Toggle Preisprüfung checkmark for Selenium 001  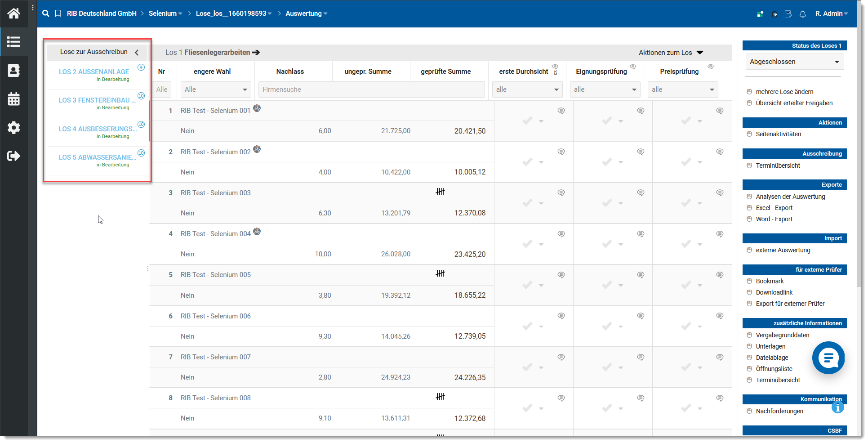tap(686, 121)
